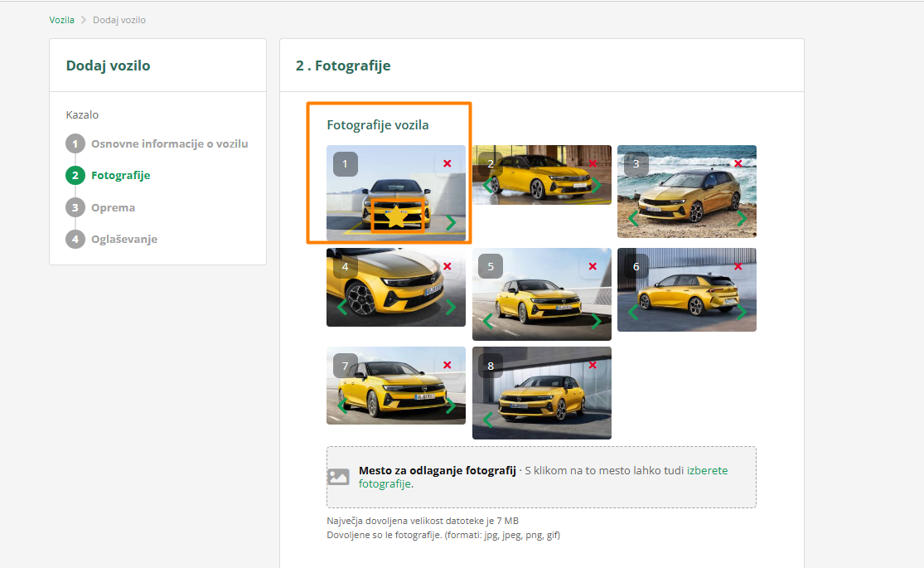Move photo 4 left with green chevron

click(x=341, y=308)
